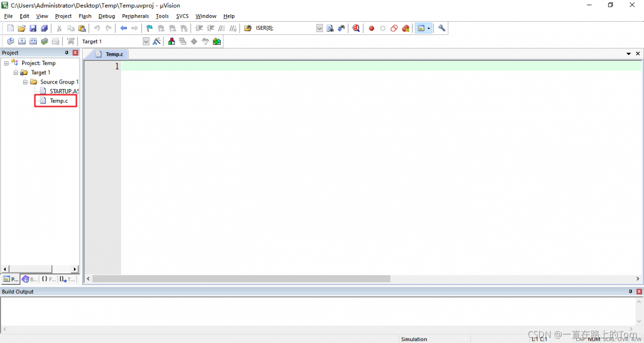The width and height of the screenshot is (644, 343).
Task: Open the Edit menu
Action: pyautogui.click(x=24, y=16)
